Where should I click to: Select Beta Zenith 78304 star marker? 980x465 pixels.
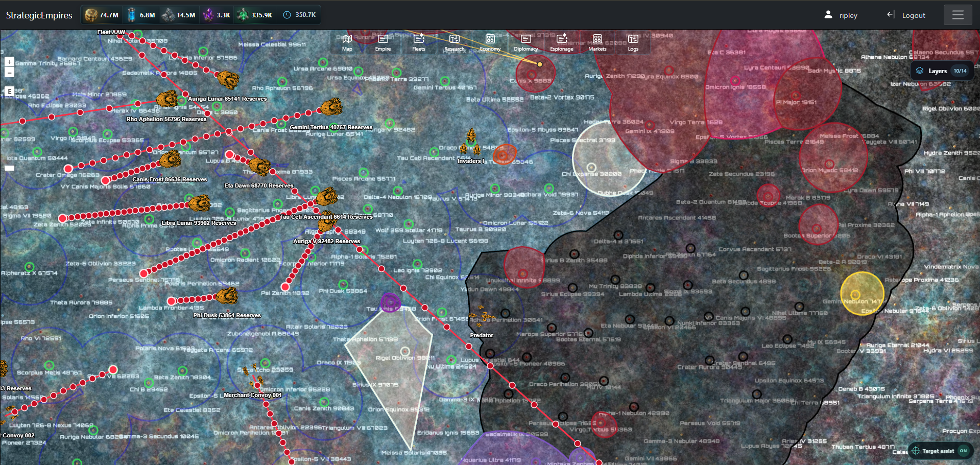point(183,370)
